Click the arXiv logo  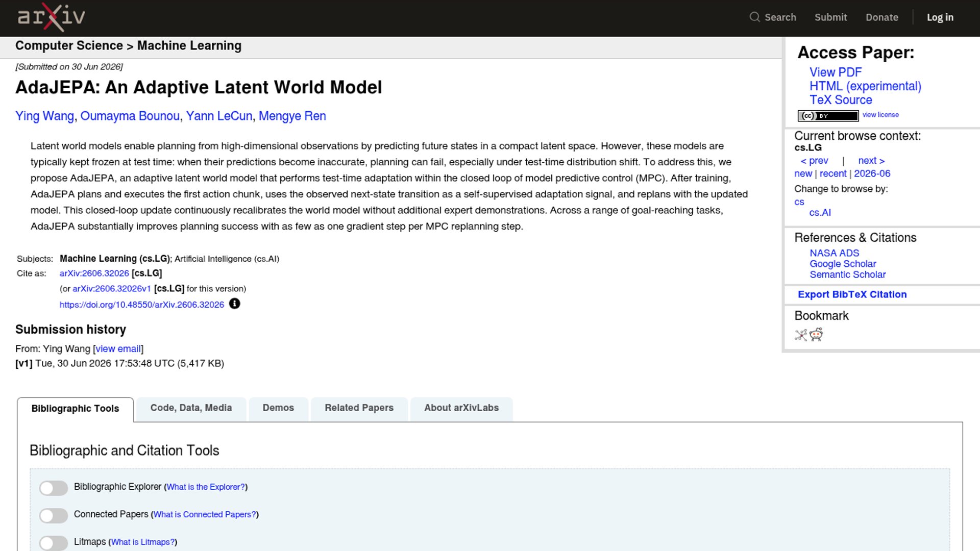pos(51,17)
